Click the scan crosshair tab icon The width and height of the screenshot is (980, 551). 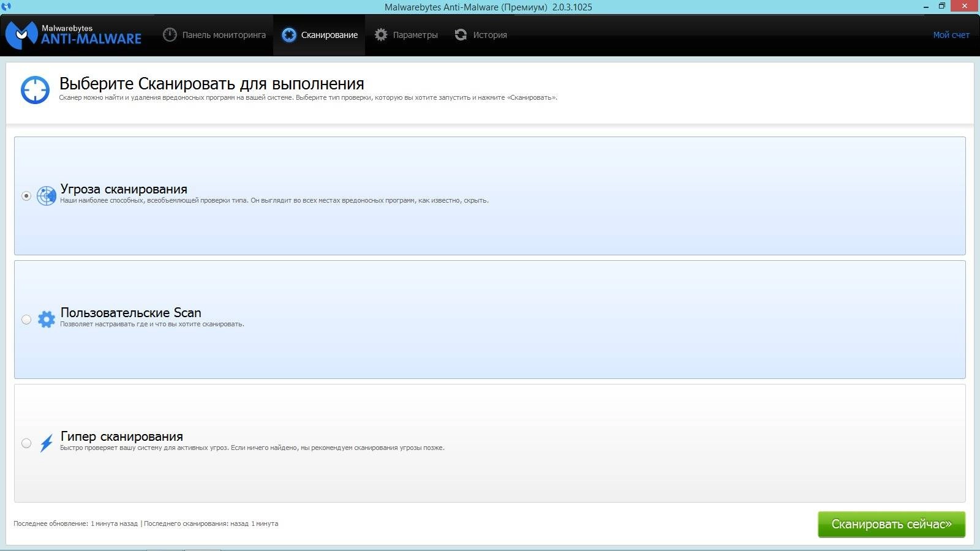click(288, 35)
